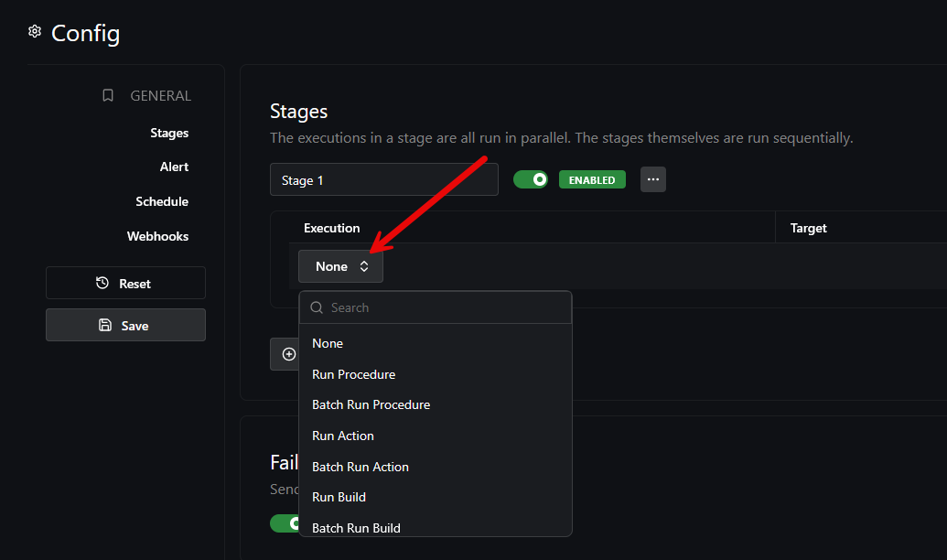Click the GENERAL bookmark icon

click(x=107, y=95)
